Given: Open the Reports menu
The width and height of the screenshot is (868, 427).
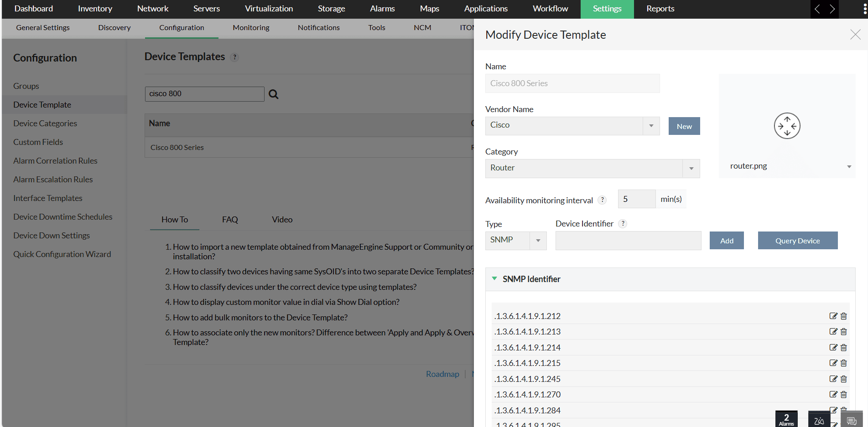Looking at the screenshot, I should click(x=660, y=9).
